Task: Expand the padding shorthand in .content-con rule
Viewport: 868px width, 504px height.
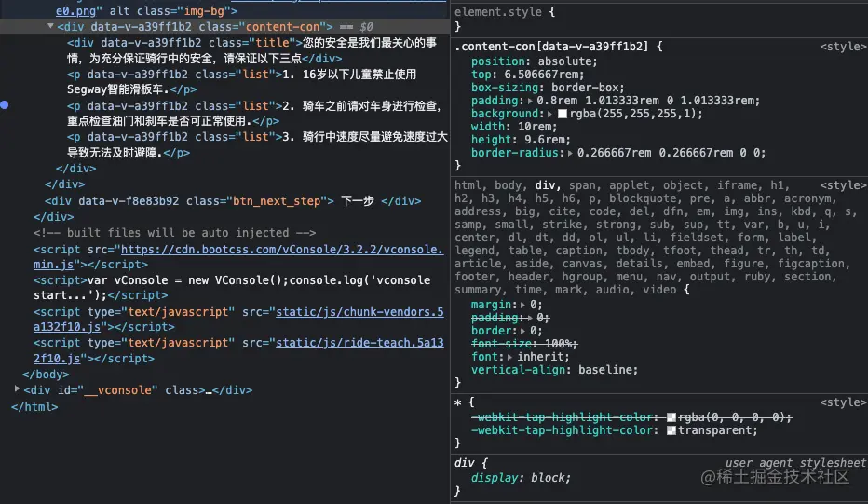Action: pos(530,101)
